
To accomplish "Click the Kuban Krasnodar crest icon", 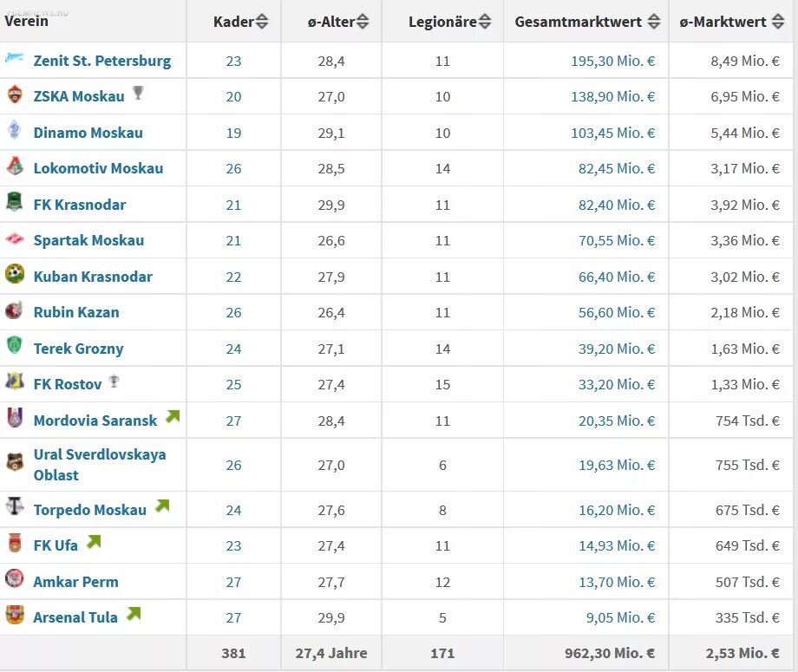I will [15, 275].
